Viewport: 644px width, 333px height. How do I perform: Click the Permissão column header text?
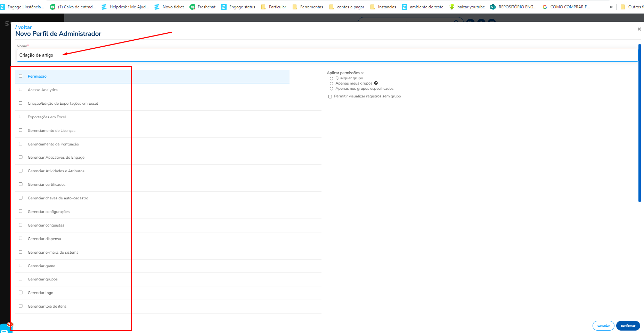point(37,76)
